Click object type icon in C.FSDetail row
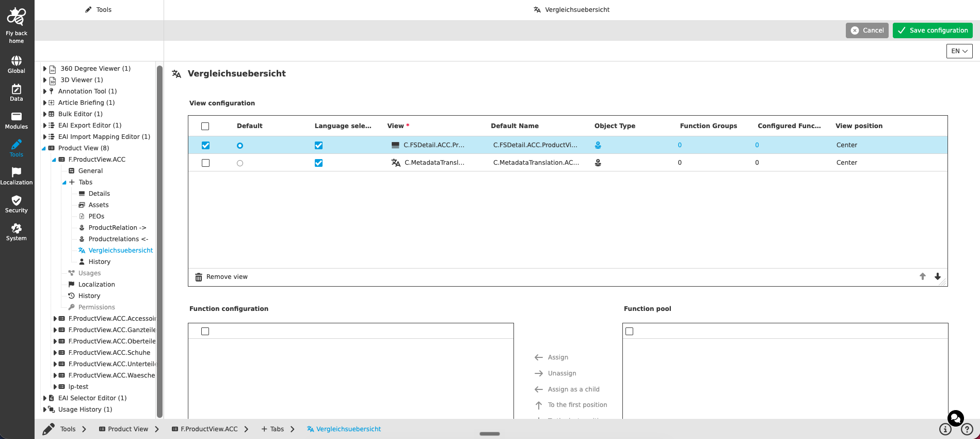This screenshot has height=439, width=980. click(598, 145)
